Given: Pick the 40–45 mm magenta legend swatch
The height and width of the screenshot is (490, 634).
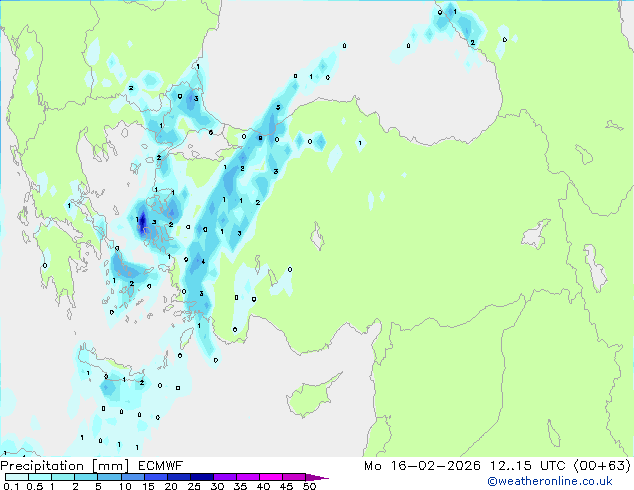Looking at the screenshot, I should point(271,477).
